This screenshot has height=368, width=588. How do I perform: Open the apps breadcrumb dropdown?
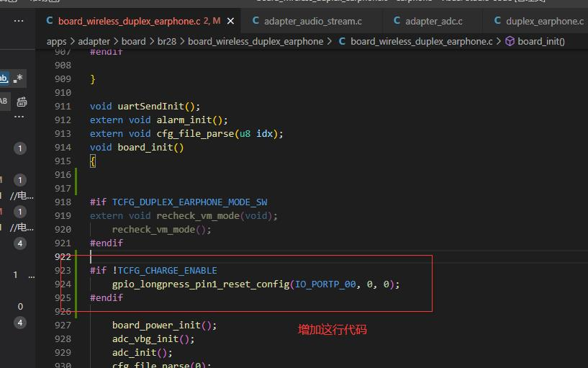pyautogui.click(x=56, y=41)
